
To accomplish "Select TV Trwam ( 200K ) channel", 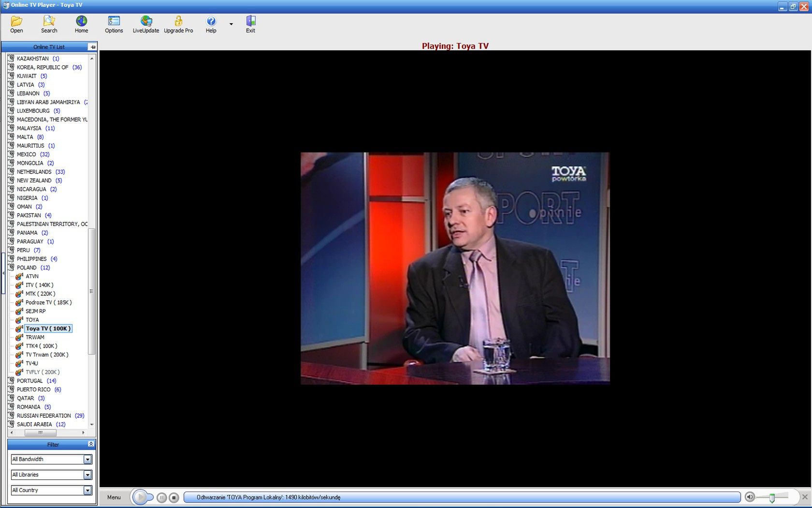I will point(47,355).
